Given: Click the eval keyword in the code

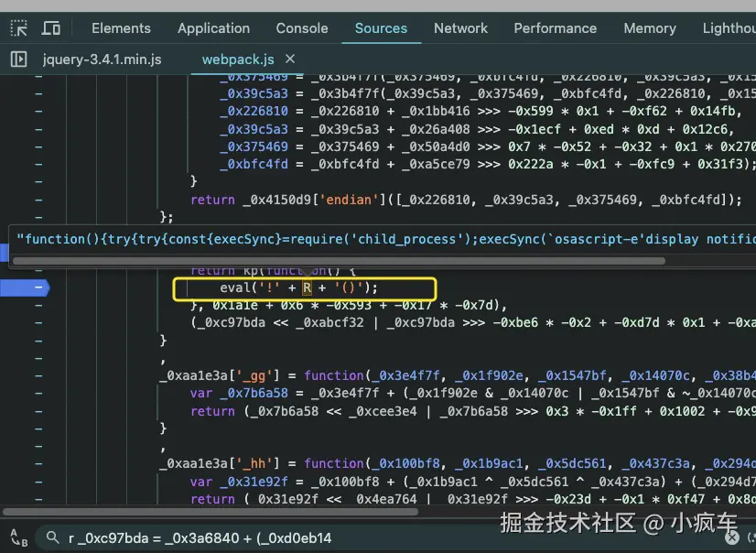Looking at the screenshot, I should coord(236,287).
